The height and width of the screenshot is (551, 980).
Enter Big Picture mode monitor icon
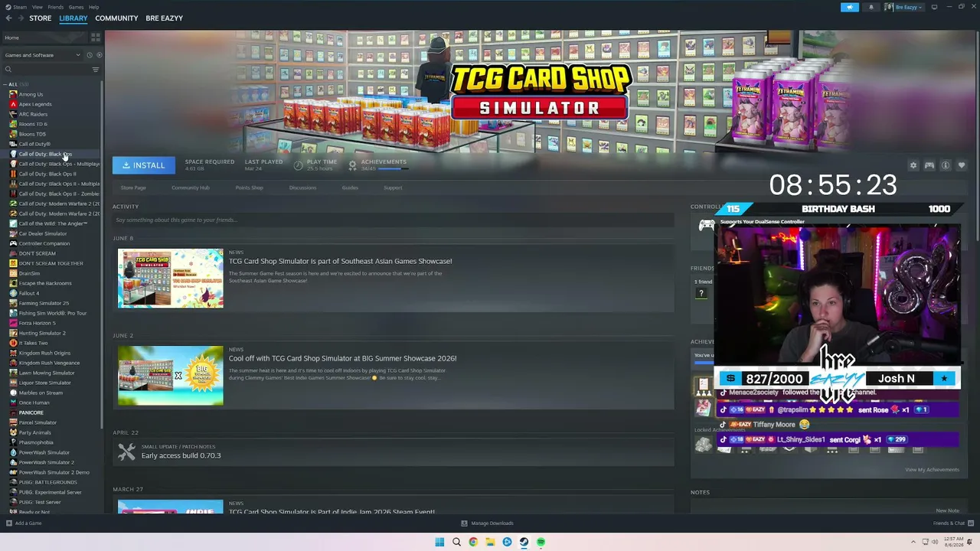pyautogui.click(x=934, y=7)
